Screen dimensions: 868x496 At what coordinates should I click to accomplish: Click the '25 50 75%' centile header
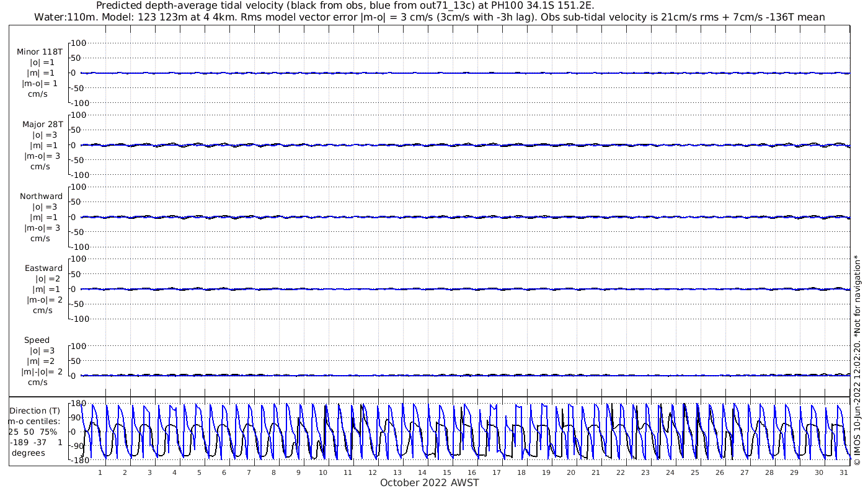[x=33, y=432]
